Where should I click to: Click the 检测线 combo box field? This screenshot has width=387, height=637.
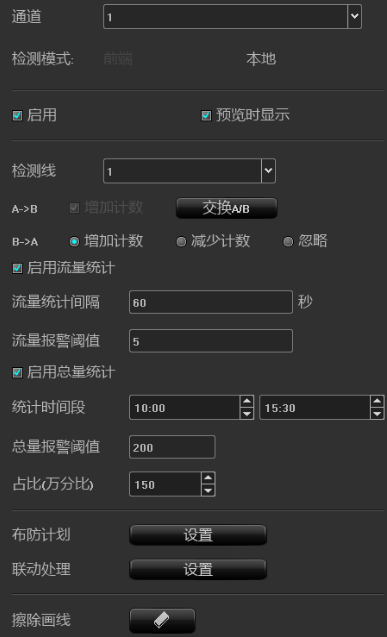[189, 171]
